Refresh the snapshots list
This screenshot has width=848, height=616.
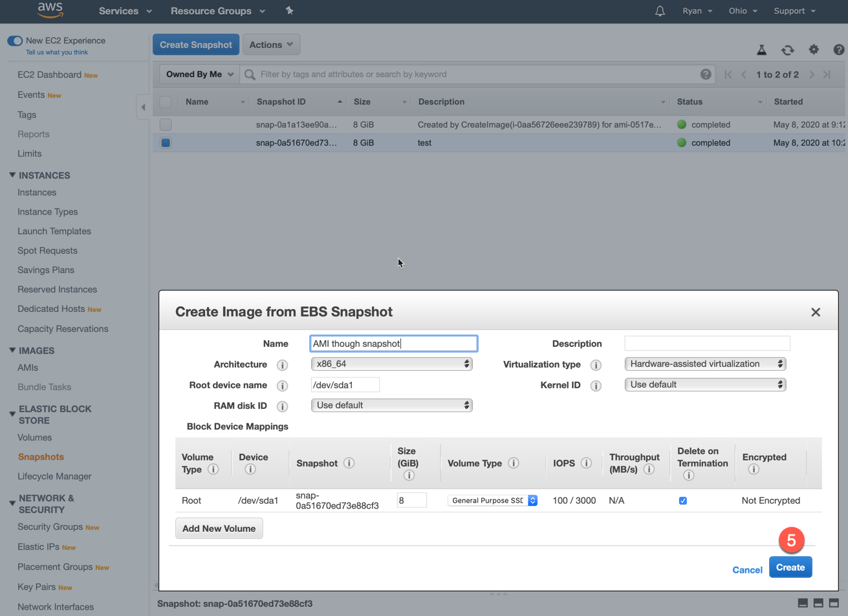pos(787,50)
